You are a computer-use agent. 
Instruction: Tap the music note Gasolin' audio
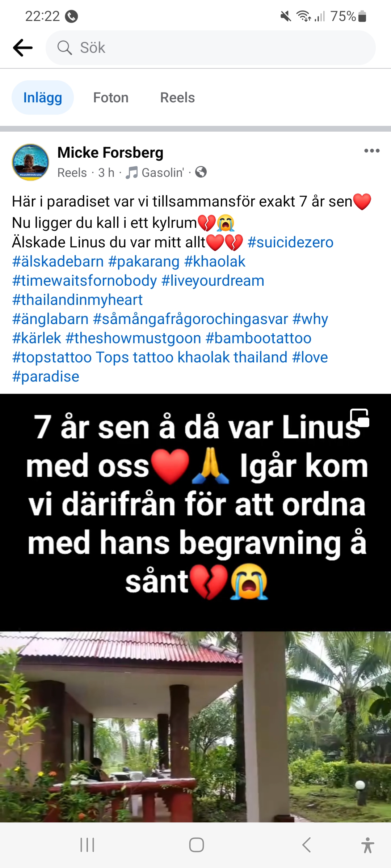tap(155, 173)
